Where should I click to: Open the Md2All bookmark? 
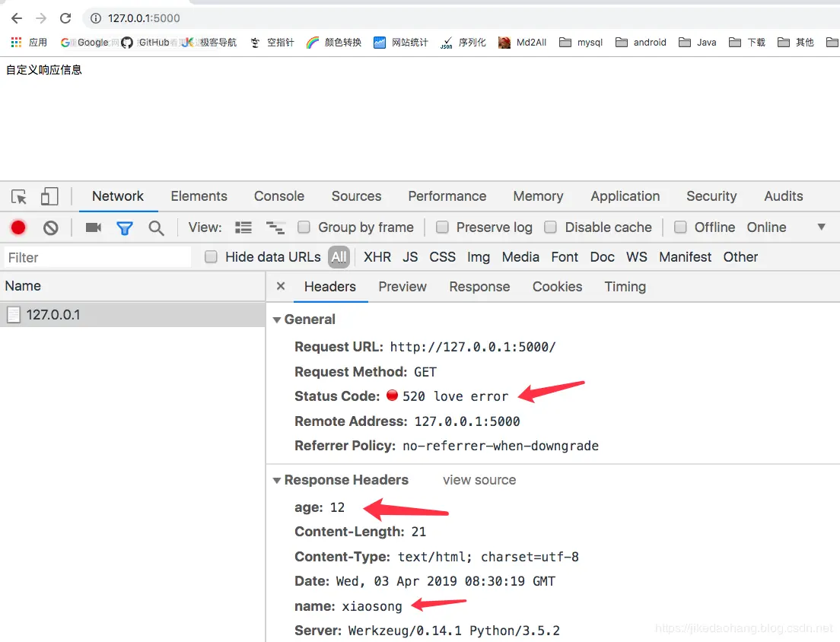point(522,43)
